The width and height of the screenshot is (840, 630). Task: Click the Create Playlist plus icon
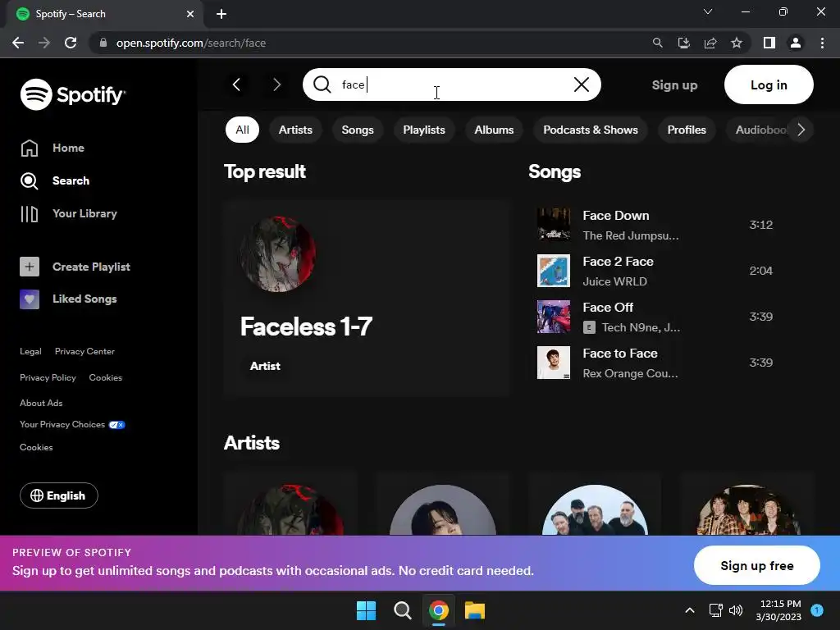(30, 267)
